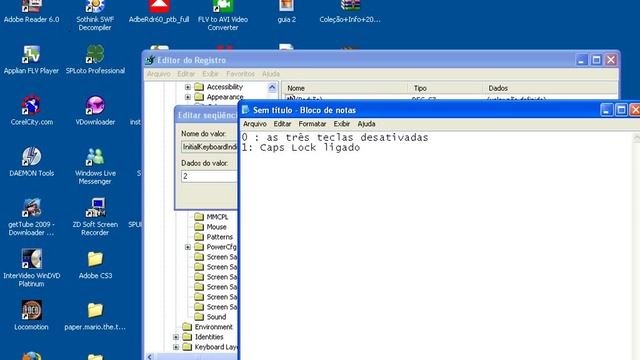The width and height of the screenshot is (640, 360).
Task: Click the Tipo column header
Action: 446,88
